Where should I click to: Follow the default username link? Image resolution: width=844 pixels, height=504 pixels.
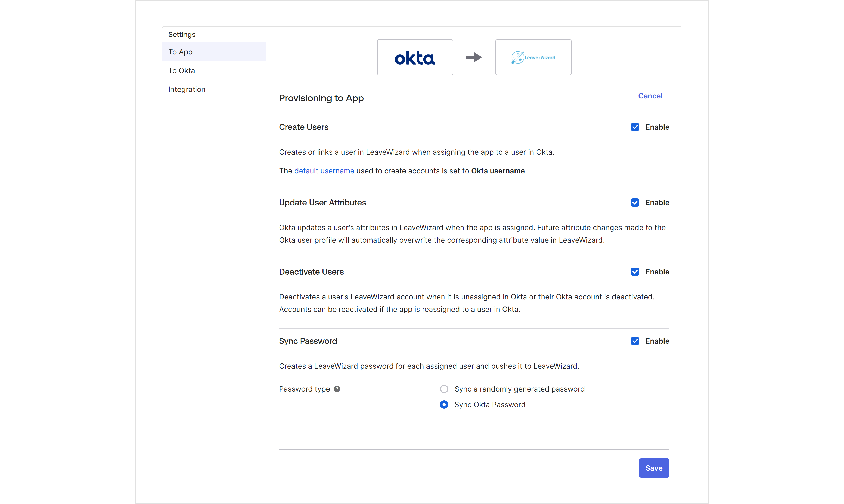(324, 171)
